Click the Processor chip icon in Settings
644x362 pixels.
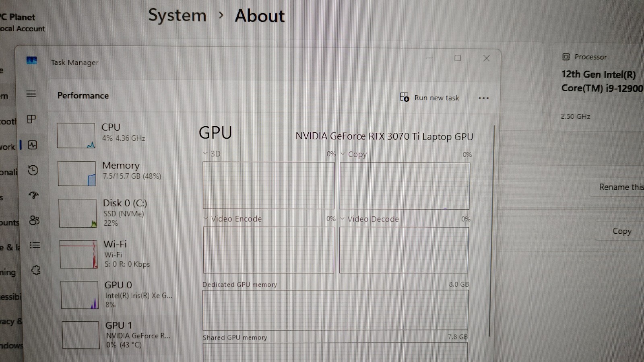[566, 57]
